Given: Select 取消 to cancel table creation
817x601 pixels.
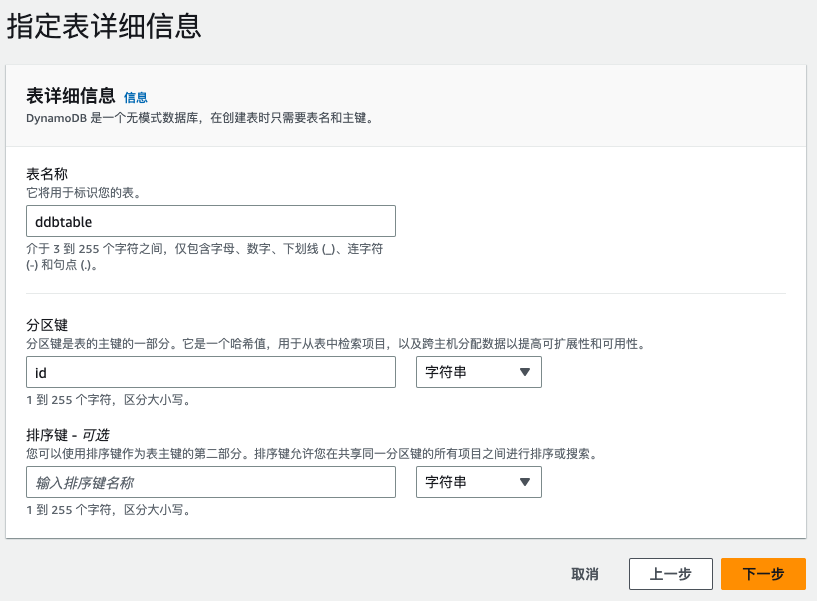Looking at the screenshot, I should 584,574.
